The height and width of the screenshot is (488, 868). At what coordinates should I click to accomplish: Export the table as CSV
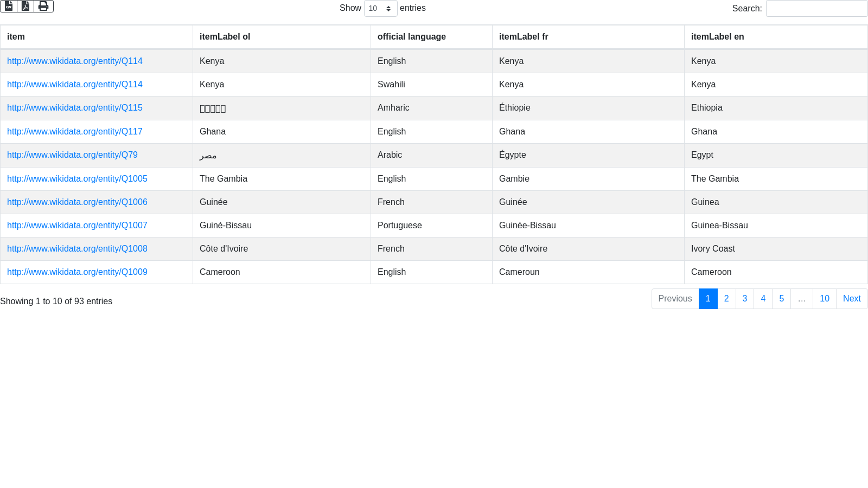(x=9, y=7)
